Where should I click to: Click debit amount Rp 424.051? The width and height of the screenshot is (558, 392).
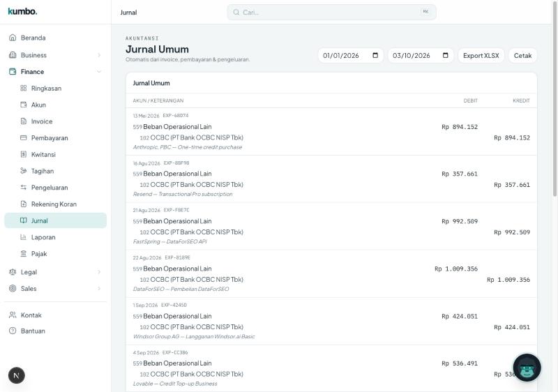tap(460, 316)
